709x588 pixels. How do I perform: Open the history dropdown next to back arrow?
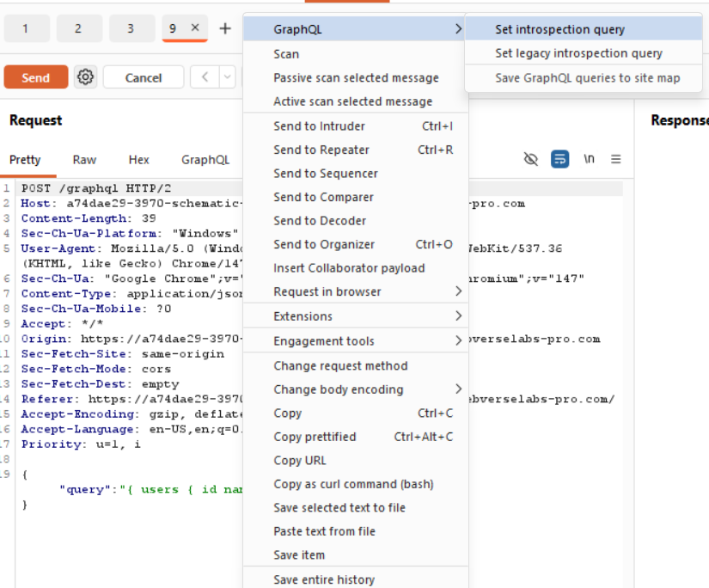[x=227, y=77]
